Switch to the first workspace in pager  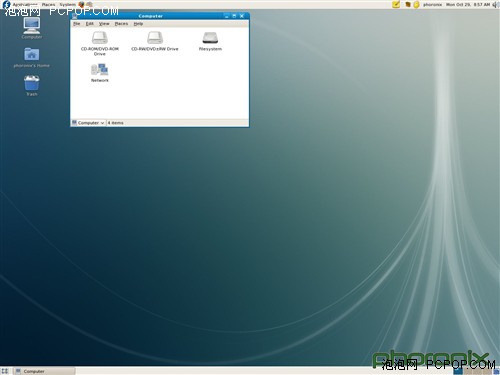[x=458, y=371]
